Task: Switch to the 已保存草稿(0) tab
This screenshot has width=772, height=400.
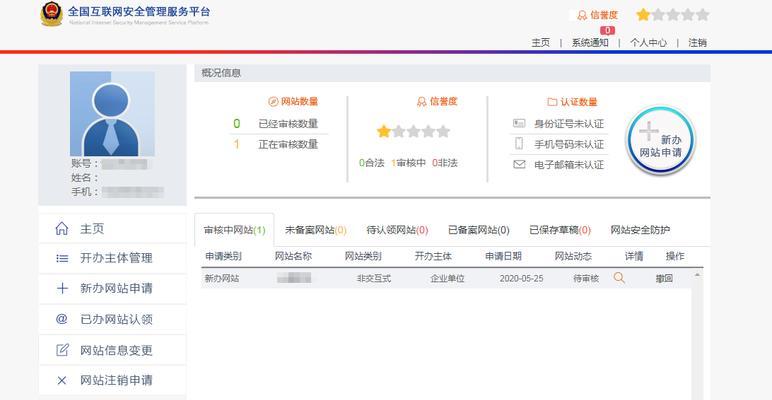Action: coord(560,230)
